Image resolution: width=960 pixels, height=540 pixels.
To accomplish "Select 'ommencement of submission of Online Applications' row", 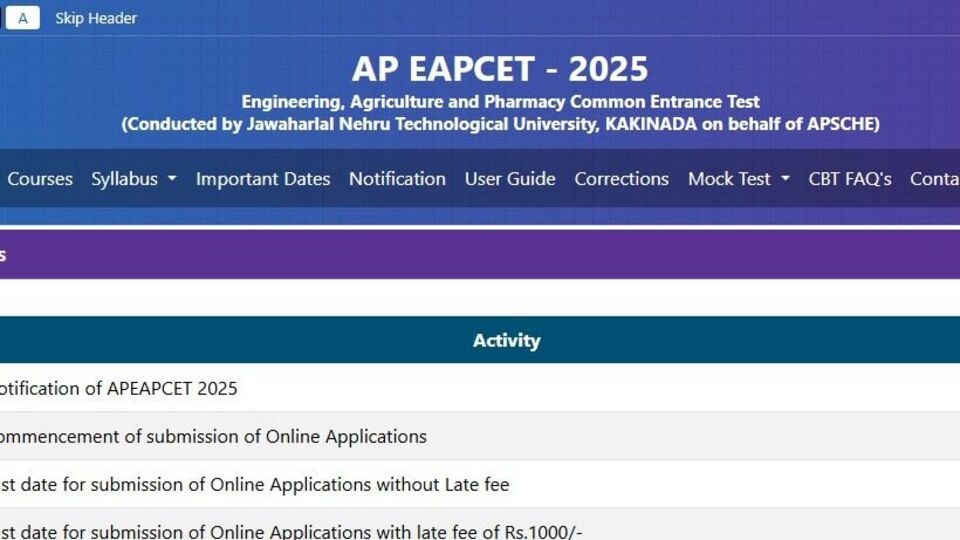I will point(480,436).
